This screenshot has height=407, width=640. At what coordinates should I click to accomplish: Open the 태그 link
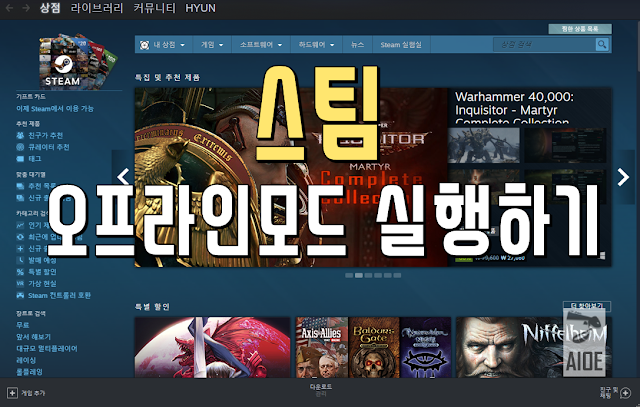pyautogui.click(x=35, y=159)
